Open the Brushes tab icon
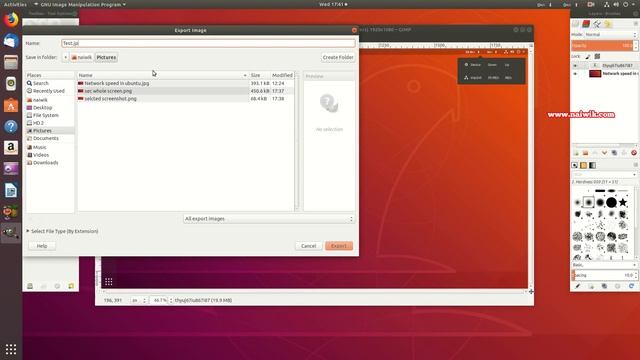 pos(575,165)
